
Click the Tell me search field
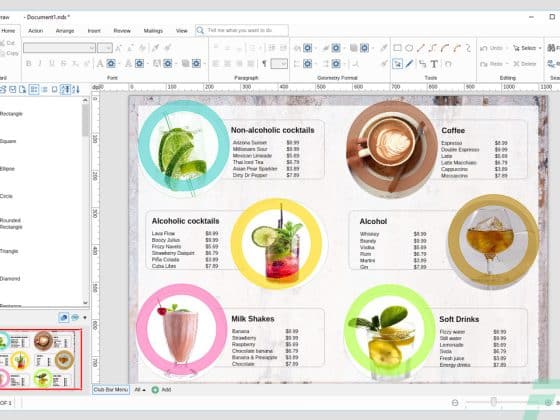click(242, 30)
